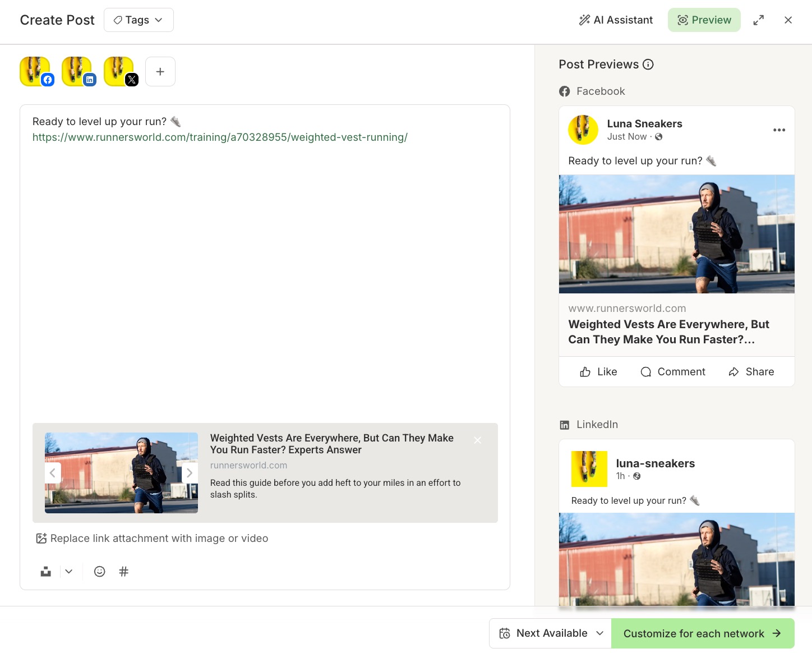This screenshot has width=812, height=653.
Task: Click the LinkedIn section label
Action: coord(597,425)
